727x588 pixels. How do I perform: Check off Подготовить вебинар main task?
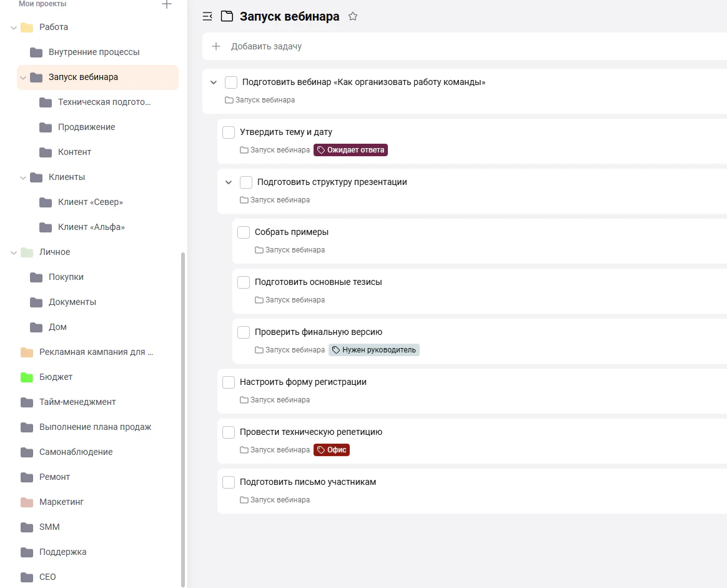231,82
